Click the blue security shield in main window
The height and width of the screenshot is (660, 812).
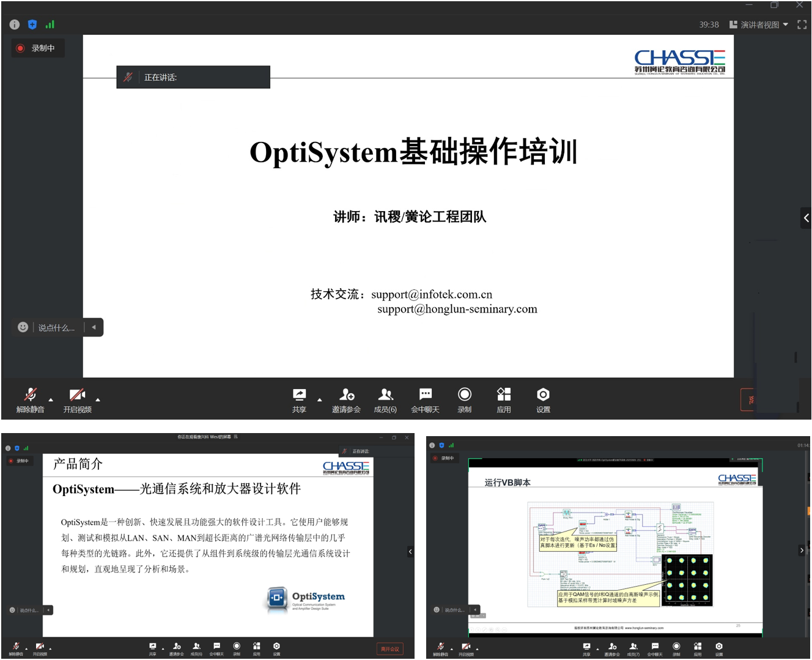coord(32,24)
